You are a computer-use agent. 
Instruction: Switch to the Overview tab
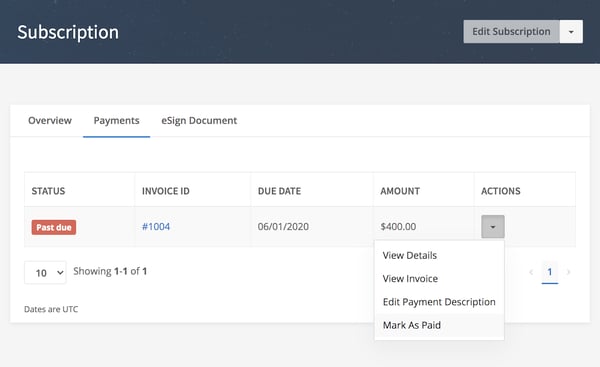pos(50,121)
